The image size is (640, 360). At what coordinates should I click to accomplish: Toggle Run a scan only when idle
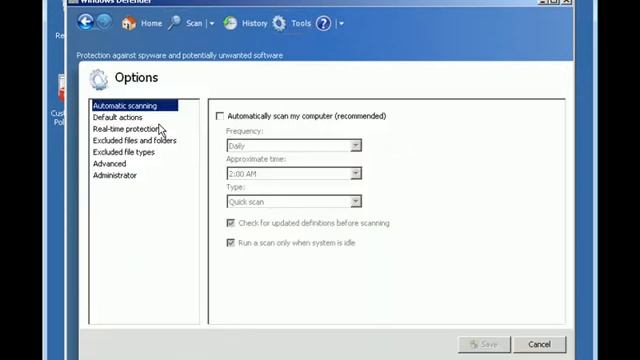[x=231, y=243]
